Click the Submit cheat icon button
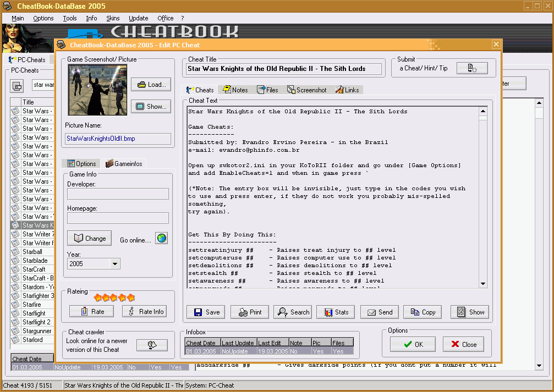Viewport: 554px width, 392px height. tap(473, 68)
